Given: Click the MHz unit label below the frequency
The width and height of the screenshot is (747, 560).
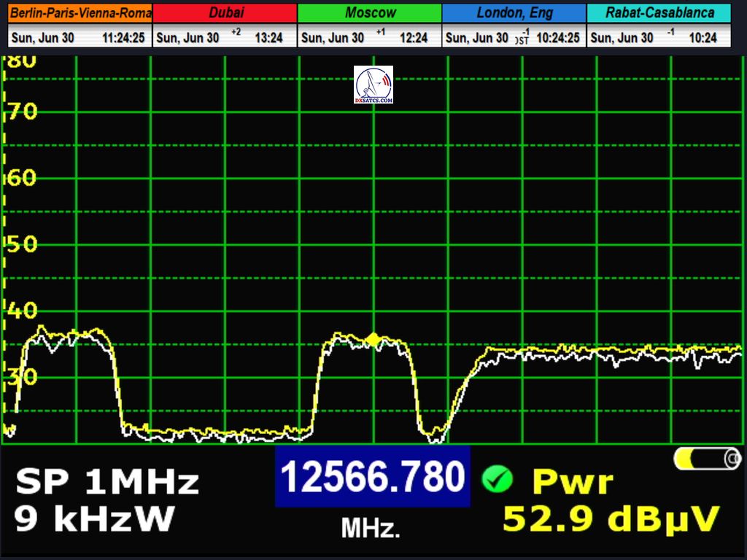Looking at the screenshot, I should (x=371, y=529).
